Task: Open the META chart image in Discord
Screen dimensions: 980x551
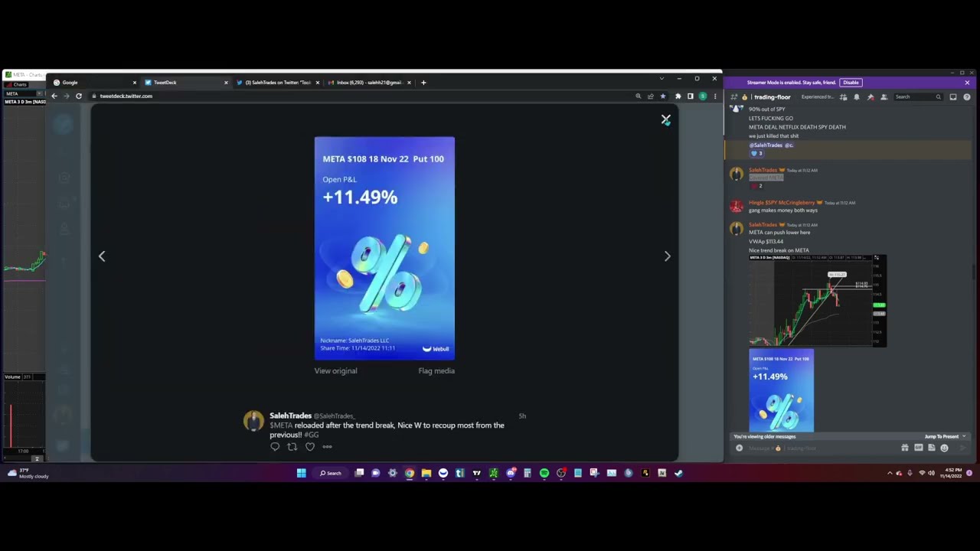Action: (818, 301)
